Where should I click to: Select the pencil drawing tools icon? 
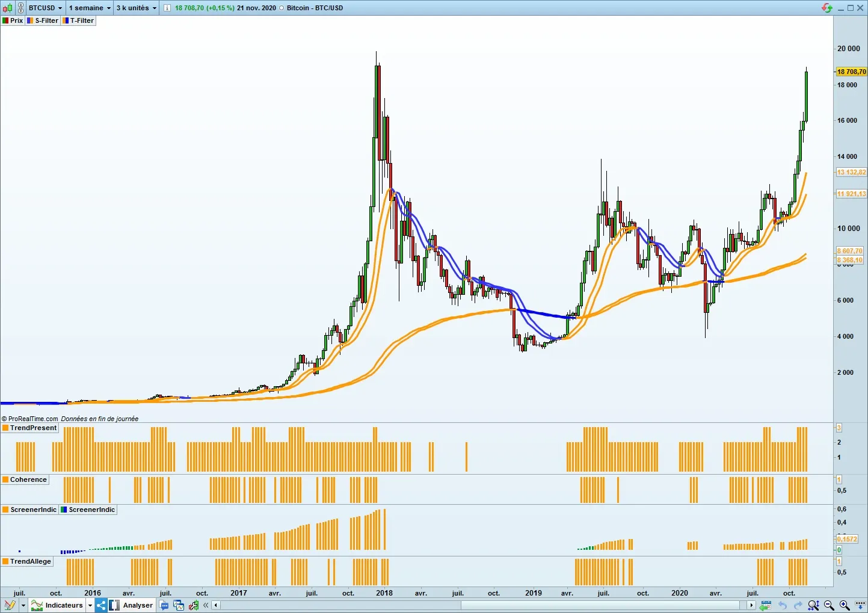tap(10, 605)
